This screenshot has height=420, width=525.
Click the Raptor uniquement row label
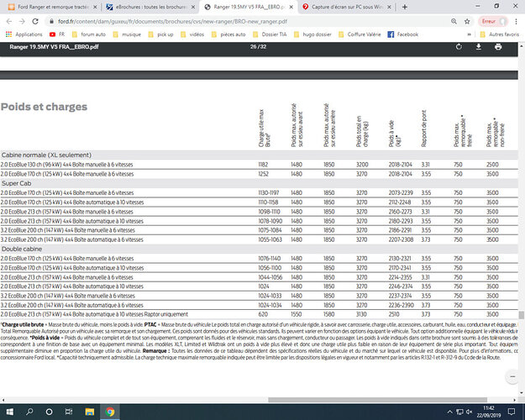(x=94, y=314)
